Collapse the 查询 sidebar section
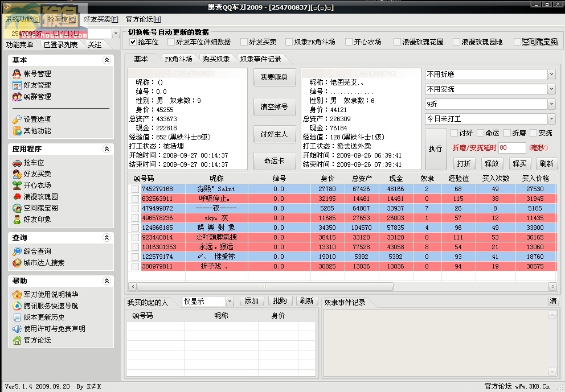Screen dimensions: 565x392 click(107, 238)
